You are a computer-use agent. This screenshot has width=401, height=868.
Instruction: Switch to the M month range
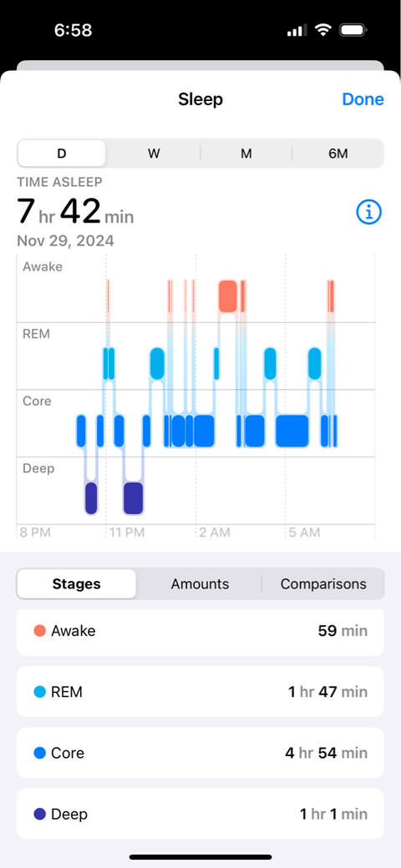[246, 154]
